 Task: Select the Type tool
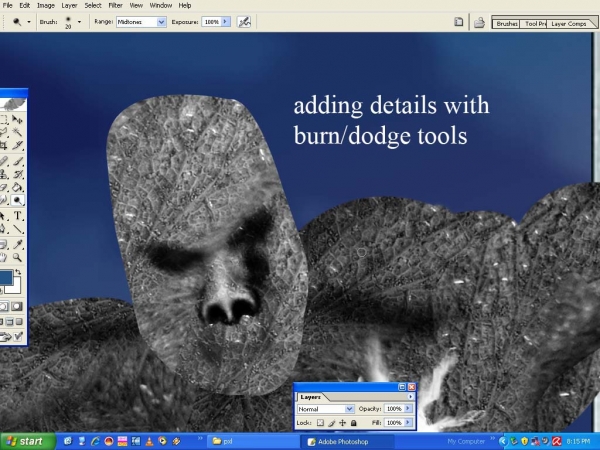click(x=17, y=216)
